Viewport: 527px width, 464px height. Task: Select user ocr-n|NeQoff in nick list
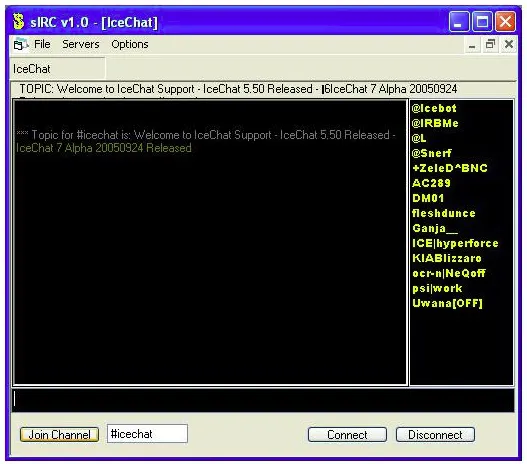(449, 273)
